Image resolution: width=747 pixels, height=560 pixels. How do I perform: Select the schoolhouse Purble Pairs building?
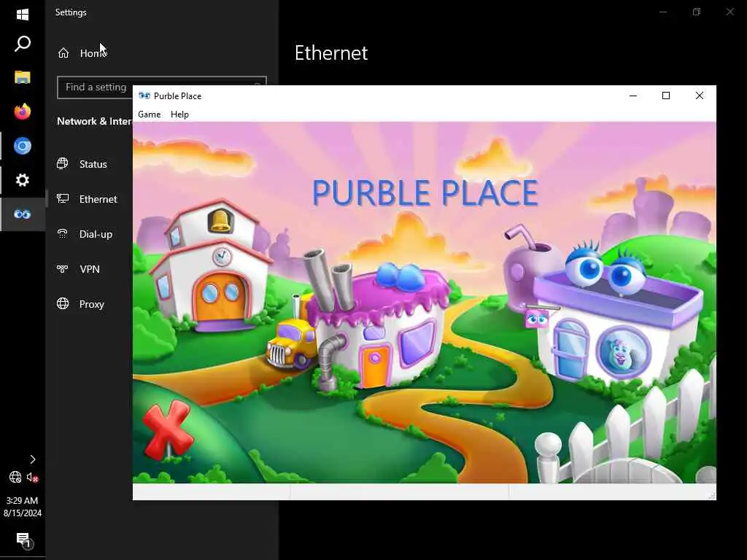tap(211, 267)
